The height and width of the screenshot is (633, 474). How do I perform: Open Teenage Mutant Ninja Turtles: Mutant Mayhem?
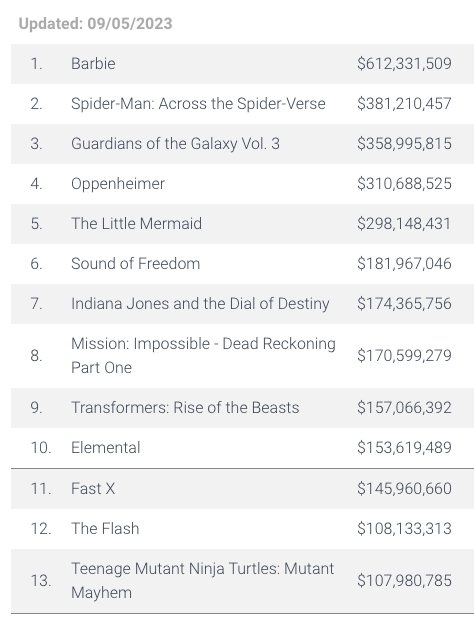tap(203, 581)
